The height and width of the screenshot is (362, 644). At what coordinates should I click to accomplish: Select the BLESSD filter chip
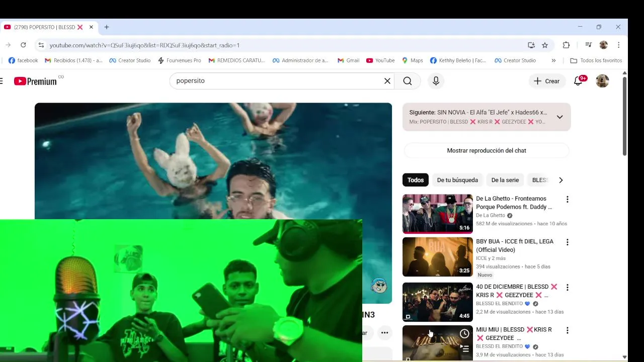539,180
